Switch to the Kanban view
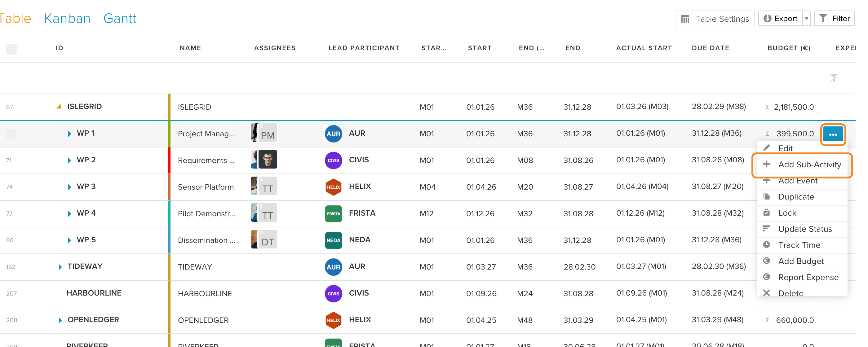Screen dimensions: 868x347 click(x=67, y=19)
